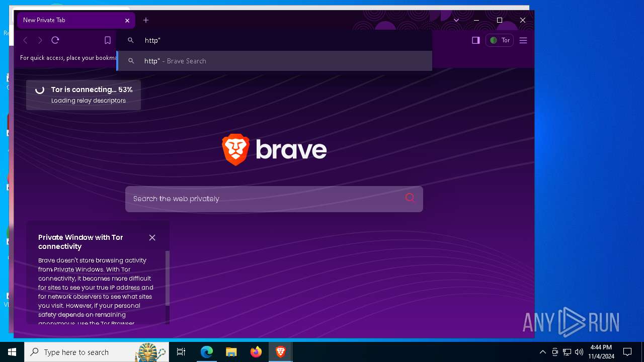Click the Forward navigation arrow
Image resolution: width=644 pixels, height=362 pixels.
tap(40, 40)
